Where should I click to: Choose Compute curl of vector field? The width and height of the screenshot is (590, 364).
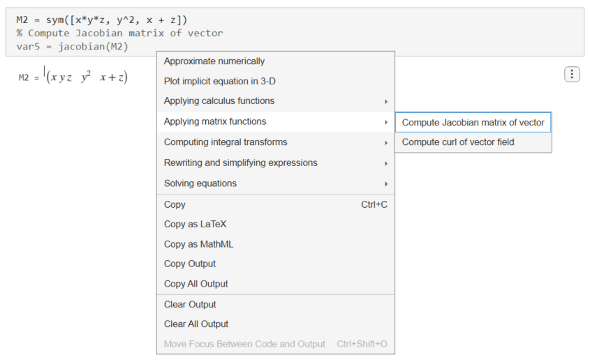(x=458, y=142)
